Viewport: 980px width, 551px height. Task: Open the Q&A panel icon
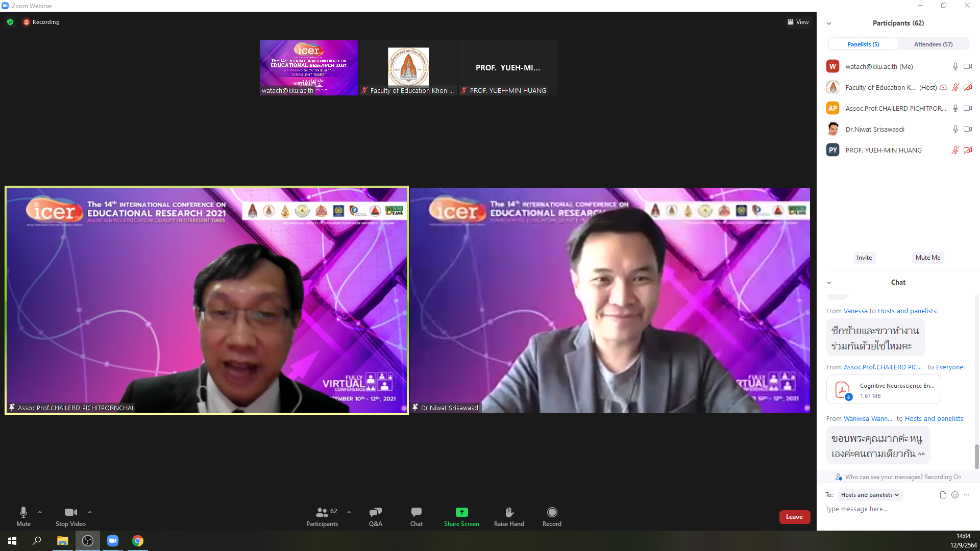tap(375, 512)
